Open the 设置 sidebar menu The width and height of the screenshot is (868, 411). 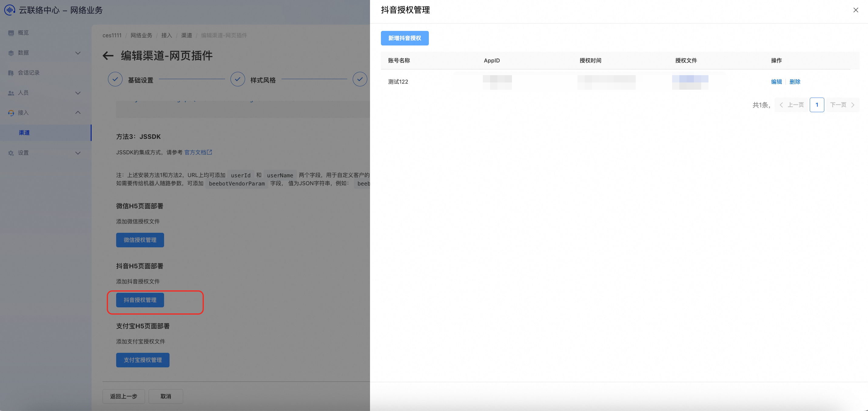45,153
